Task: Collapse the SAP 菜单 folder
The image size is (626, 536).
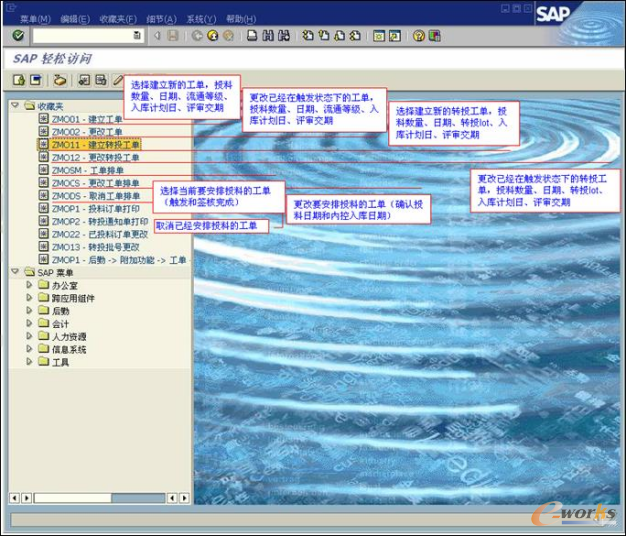Action: click(15, 272)
